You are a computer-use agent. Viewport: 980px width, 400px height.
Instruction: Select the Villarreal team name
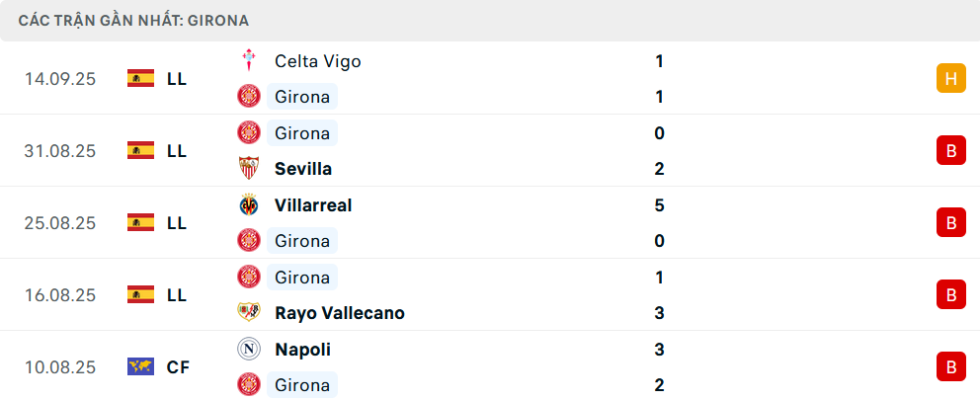tap(313, 205)
